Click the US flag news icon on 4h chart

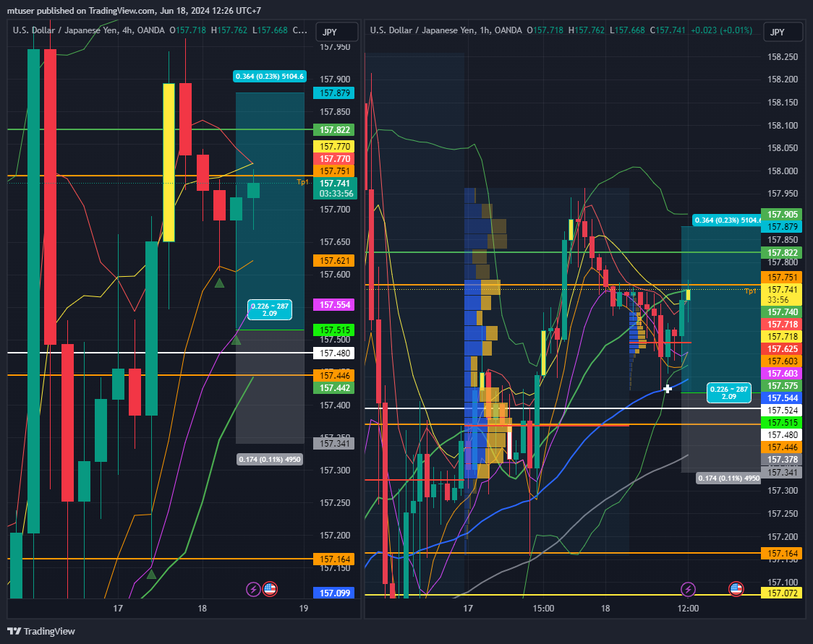coord(270,589)
